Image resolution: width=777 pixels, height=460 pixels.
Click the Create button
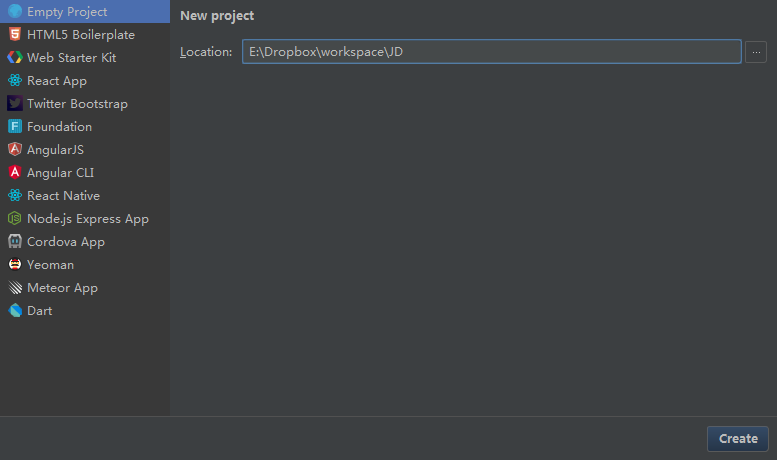[738, 439]
